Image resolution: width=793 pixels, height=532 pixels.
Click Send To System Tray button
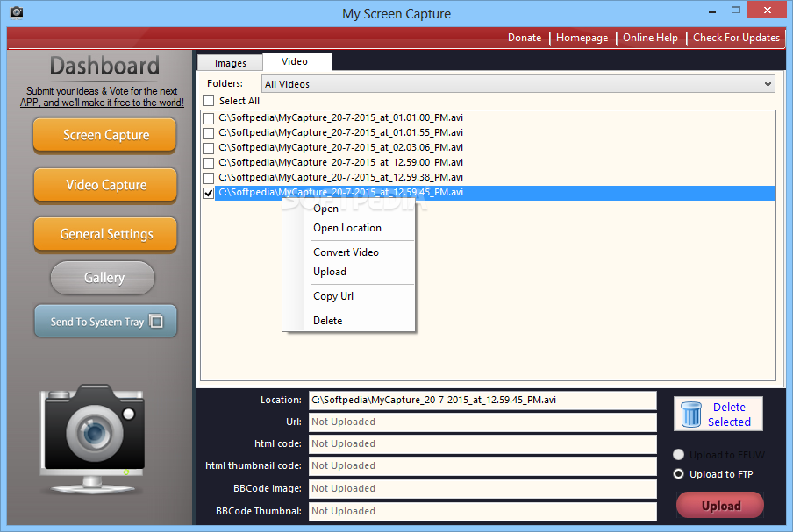[x=105, y=321]
